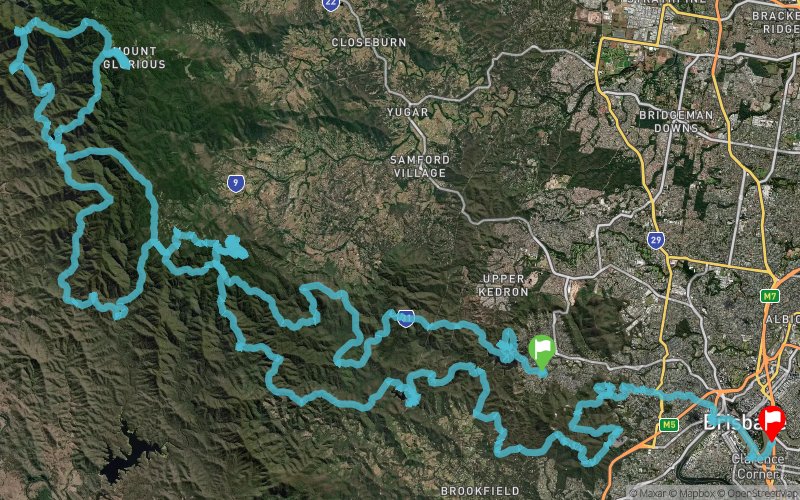Click the Clarence Corner label
800x500 pixels.
tap(757, 466)
